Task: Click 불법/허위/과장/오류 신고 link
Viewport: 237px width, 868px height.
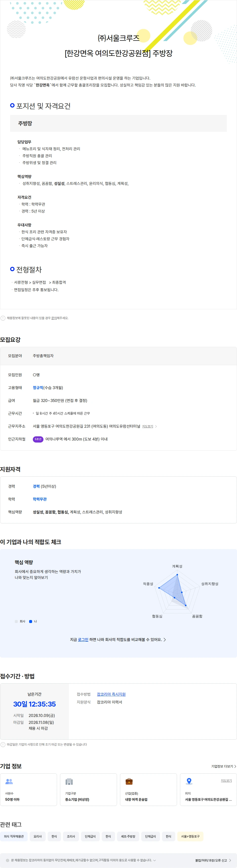Action: pos(213,860)
